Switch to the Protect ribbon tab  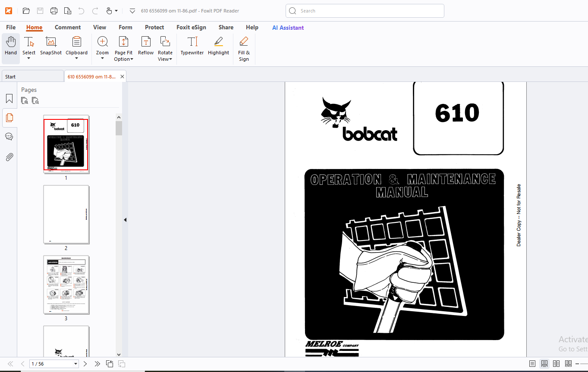pos(154,27)
